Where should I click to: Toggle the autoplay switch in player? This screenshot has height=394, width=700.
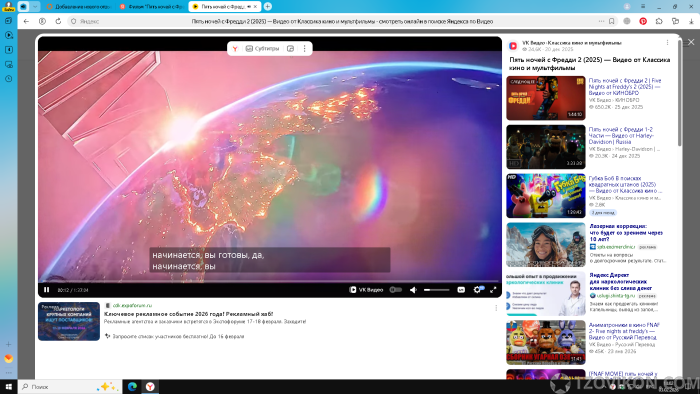coord(396,290)
